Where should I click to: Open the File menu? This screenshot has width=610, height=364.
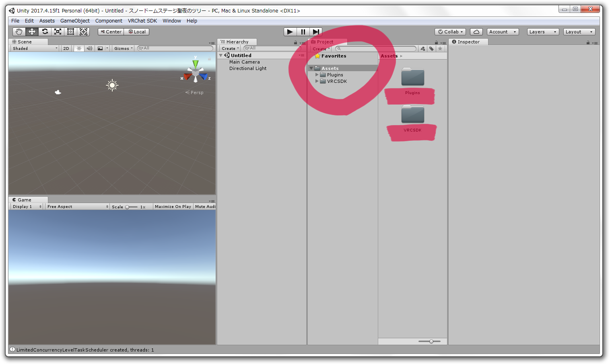[x=15, y=21]
